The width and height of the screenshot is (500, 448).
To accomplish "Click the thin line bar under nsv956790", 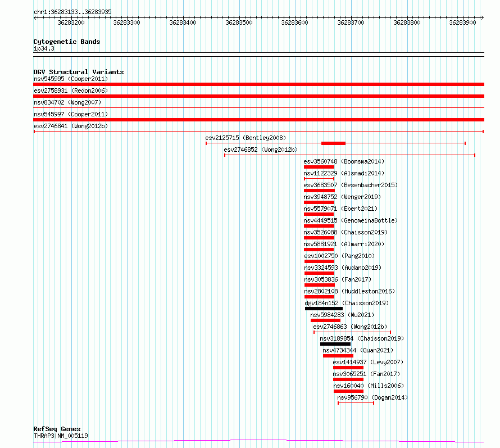I will point(356,403).
